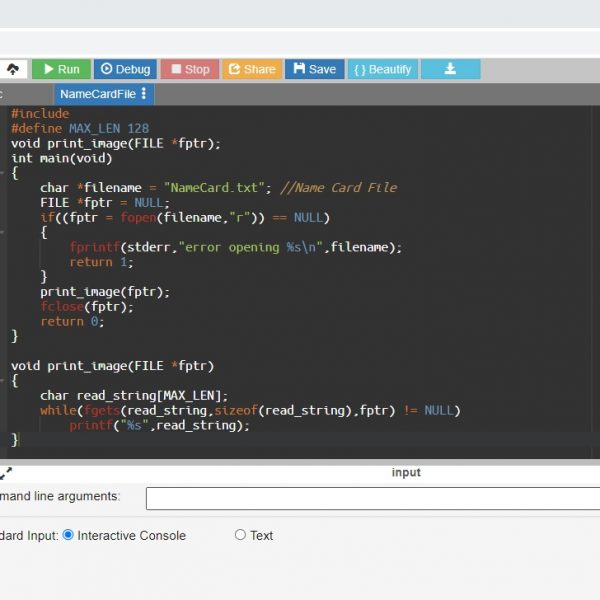This screenshot has width=600, height=600.
Task: Open the input tab in the console
Action: (x=406, y=472)
